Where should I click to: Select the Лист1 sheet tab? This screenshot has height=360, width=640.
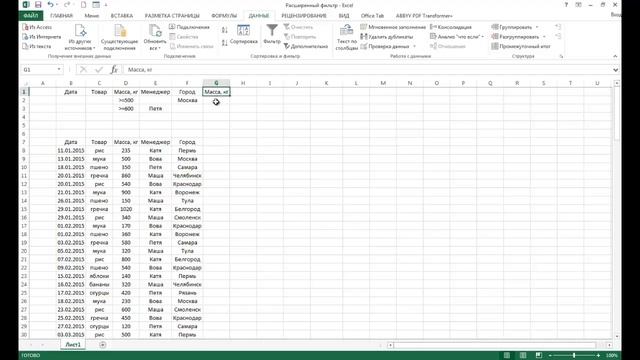pos(73,345)
